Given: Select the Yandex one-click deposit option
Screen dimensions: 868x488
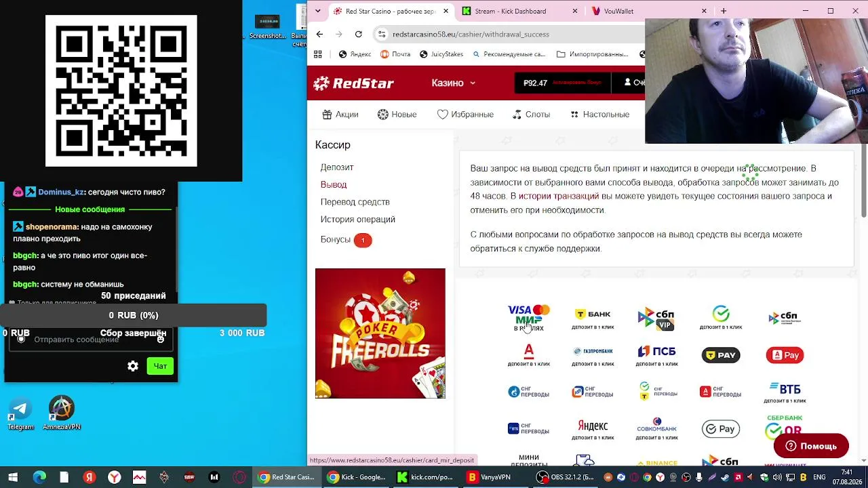Looking at the screenshot, I should [x=593, y=428].
